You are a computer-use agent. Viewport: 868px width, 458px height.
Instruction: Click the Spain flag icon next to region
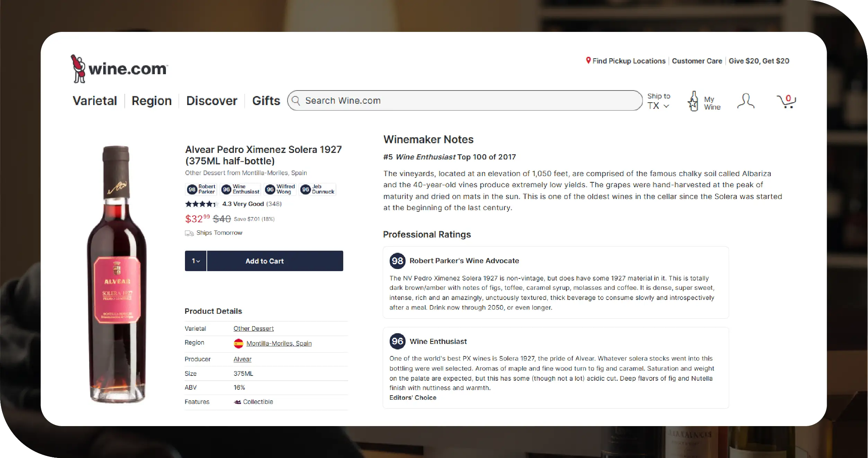(x=239, y=343)
